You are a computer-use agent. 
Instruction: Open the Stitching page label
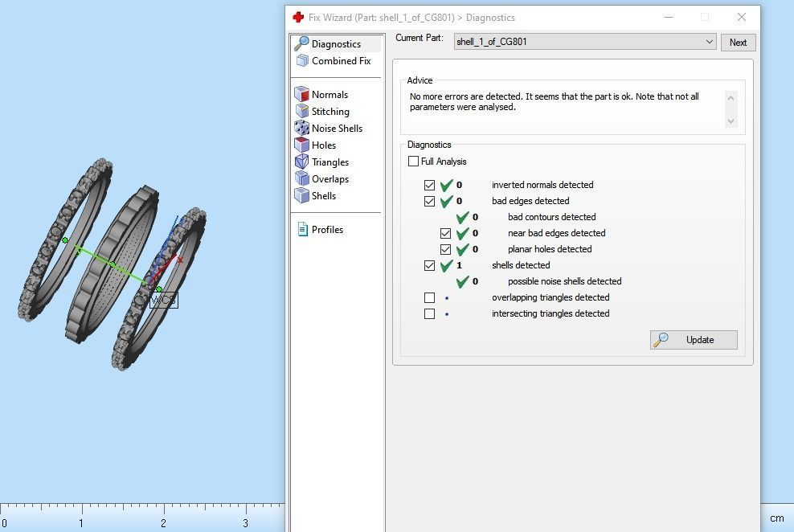(330, 112)
